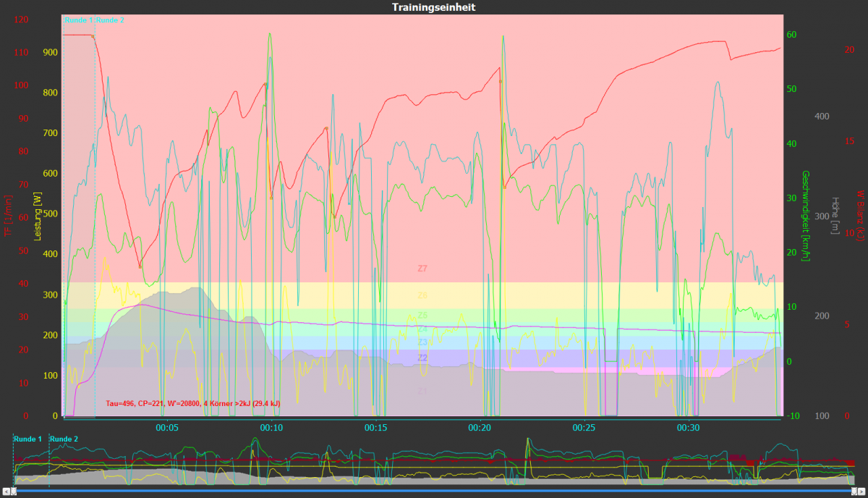Click the Z2 power zone label
868x498 pixels.
coord(422,358)
